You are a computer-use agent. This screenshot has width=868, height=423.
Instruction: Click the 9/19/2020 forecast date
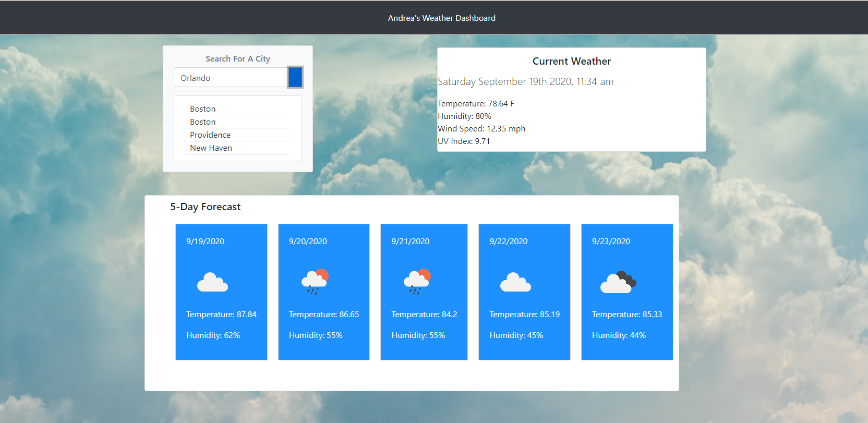tap(205, 241)
